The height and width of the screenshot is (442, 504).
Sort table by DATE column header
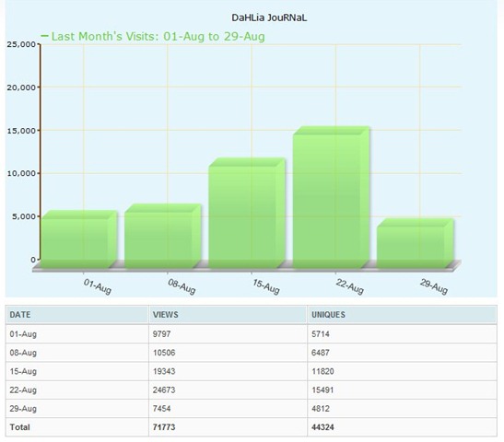point(20,315)
